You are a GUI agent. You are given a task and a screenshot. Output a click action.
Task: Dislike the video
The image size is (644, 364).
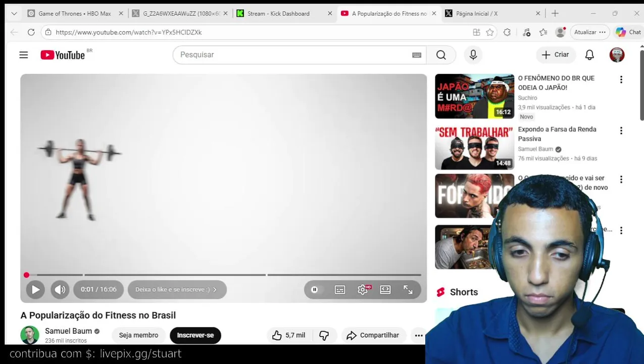[x=324, y=335]
